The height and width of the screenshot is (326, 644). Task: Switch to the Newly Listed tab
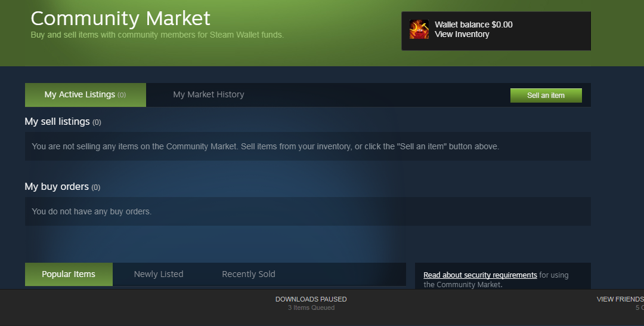(159, 274)
